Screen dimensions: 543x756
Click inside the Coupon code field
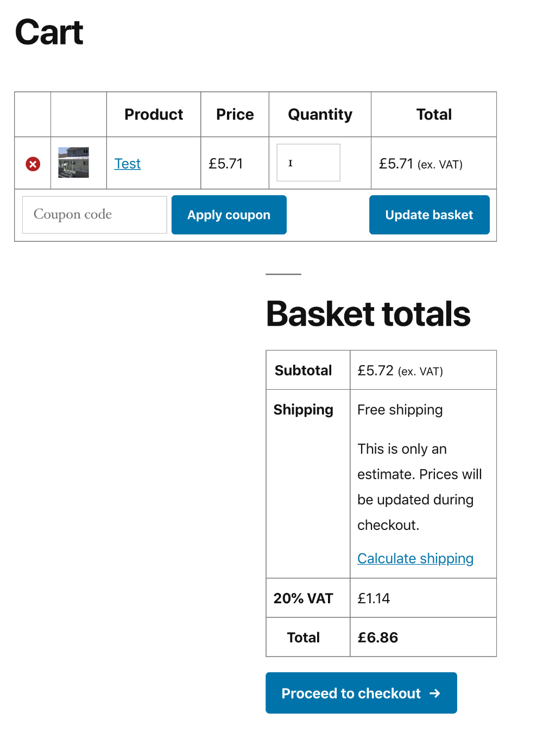pos(93,215)
